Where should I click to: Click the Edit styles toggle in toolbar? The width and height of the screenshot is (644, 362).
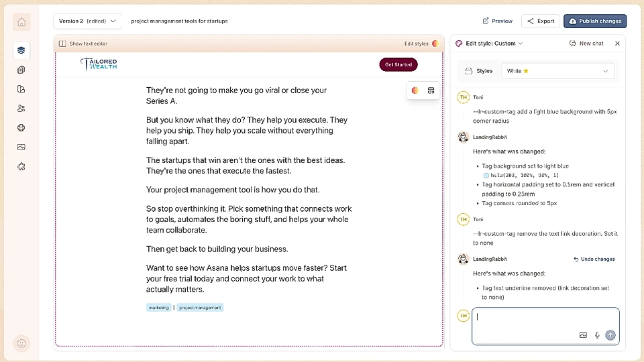click(x=422, y=44)
